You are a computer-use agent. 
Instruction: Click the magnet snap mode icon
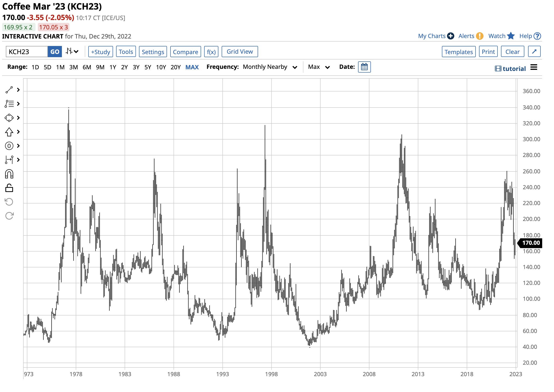coord(9,174)
